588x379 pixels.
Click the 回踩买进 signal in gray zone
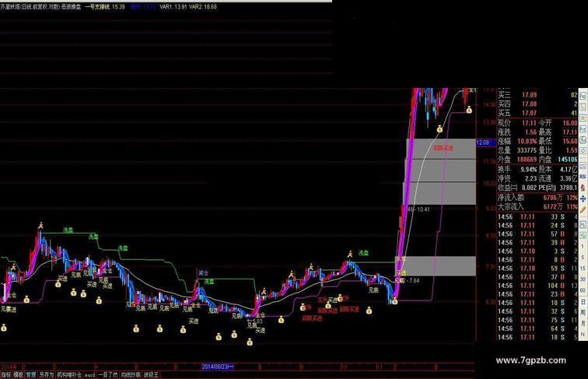pos(443,148)
